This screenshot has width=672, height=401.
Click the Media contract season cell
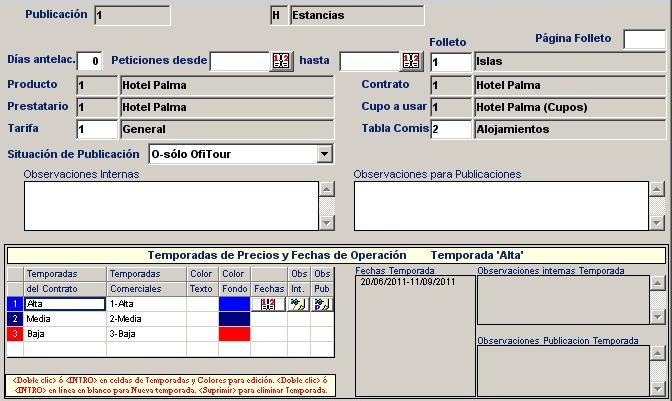pos(65,319)
